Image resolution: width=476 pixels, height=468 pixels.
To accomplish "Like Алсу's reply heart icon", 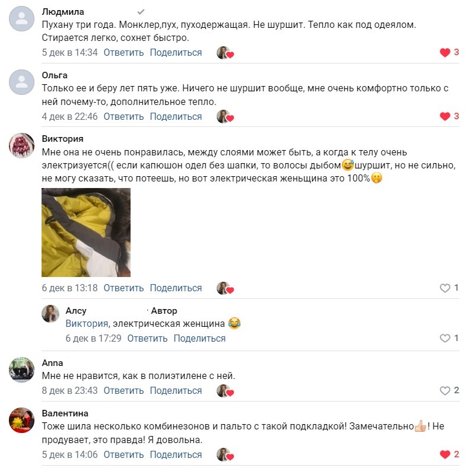I will pos(445,338).
